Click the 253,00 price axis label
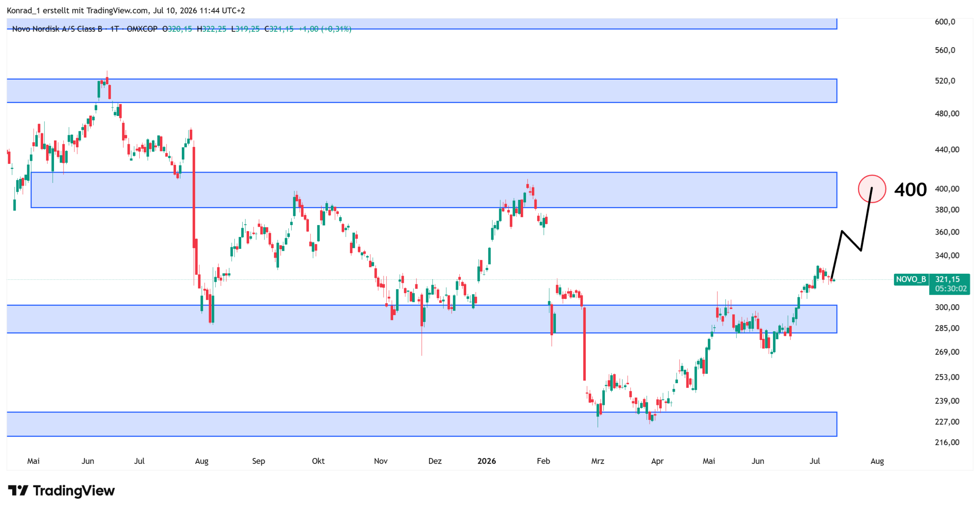This screenshot has width=980, height=511. [947, 377]
